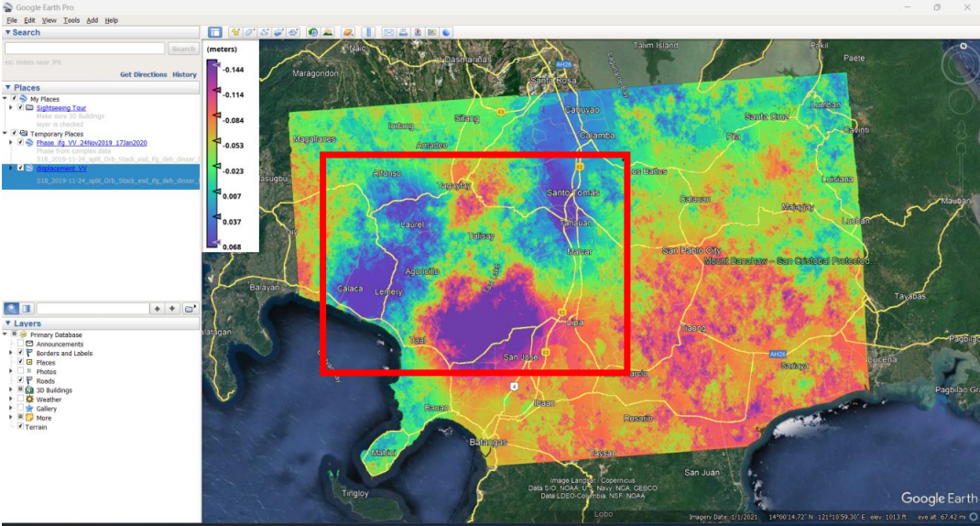This screenshot has height=526, width=980.
Task: Open the displacement_VV link
Action: click(x=61, y=169)
